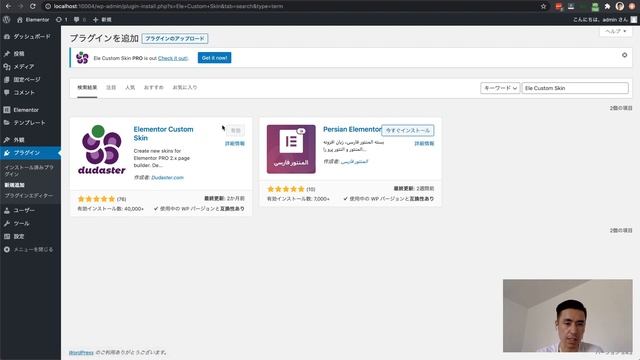Image resolution: width=640 pixels, height=360 pixels.
Task: Open comments indicator in admin bar
Action: pos(79,20)
